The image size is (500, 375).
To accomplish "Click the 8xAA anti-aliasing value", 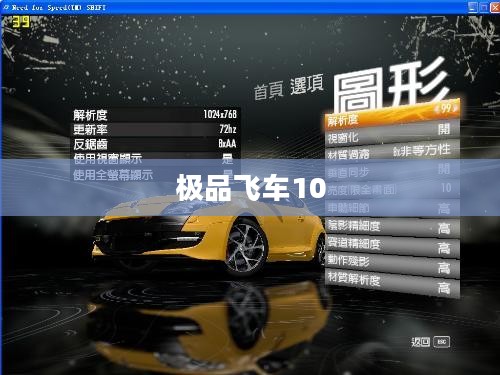I will [x=227, y=143].
